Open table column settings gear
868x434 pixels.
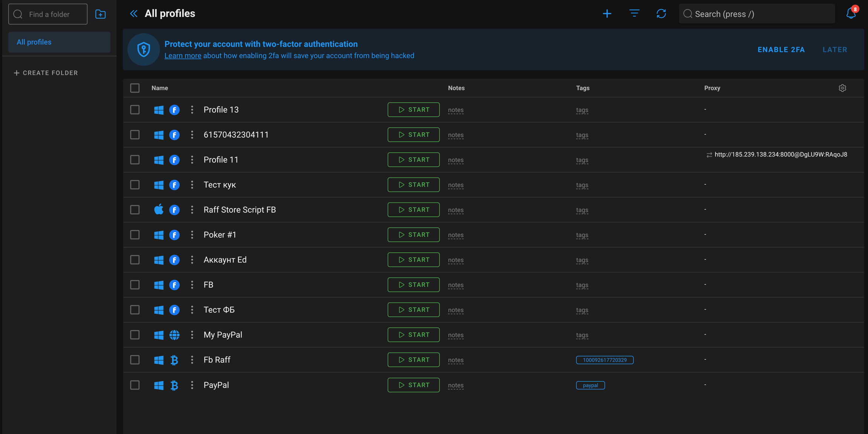point(842,88)
